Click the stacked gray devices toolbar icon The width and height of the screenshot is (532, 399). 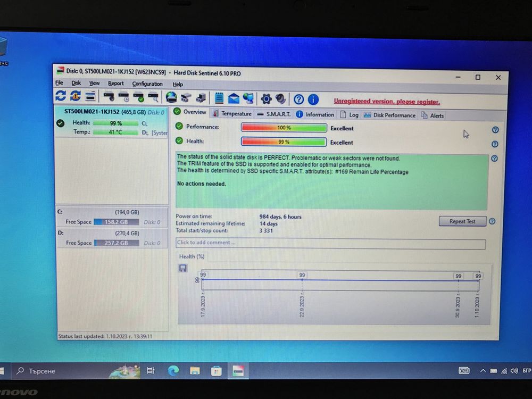pyautogui.click(x=186, y=98)
